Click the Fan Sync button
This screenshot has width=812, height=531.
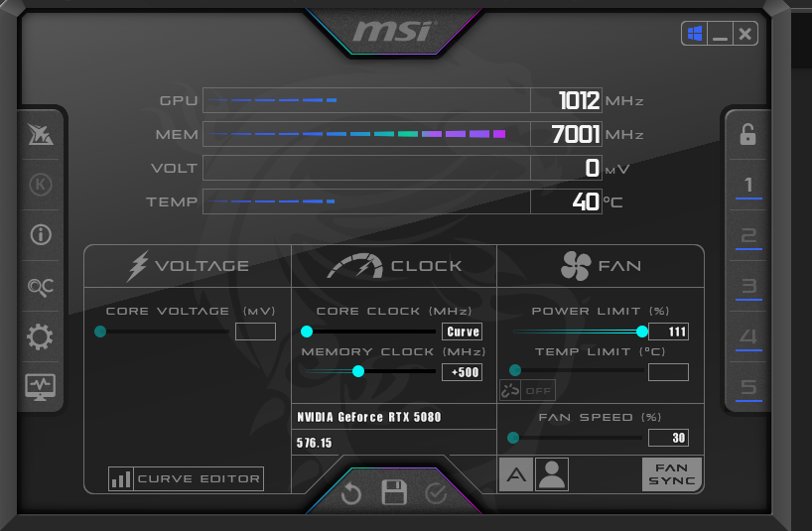pyautogui.click(x=672, y=474)
